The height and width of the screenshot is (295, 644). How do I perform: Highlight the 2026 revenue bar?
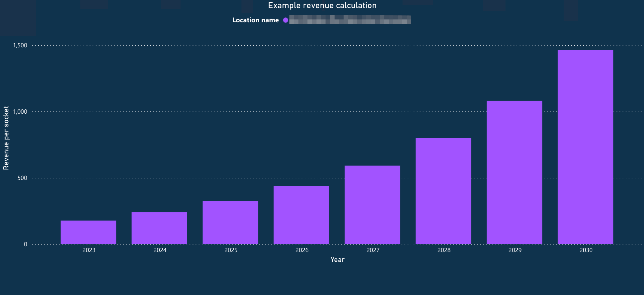click(x=301, y=215)
